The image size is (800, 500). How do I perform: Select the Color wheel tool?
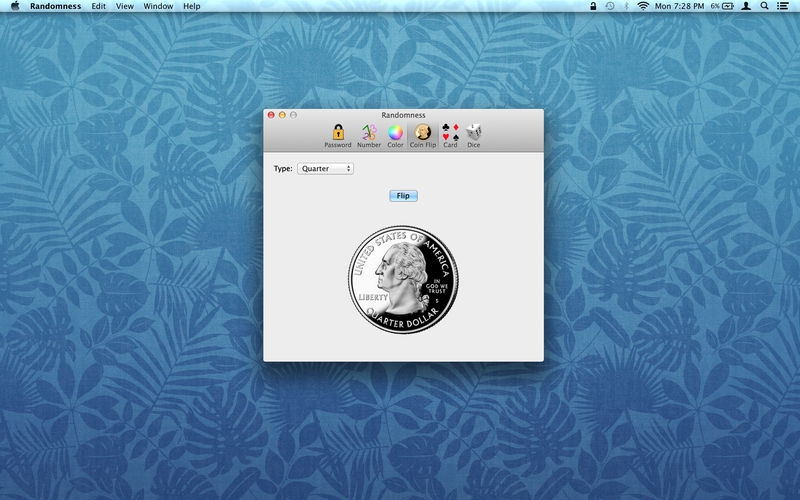click(395, 136)
